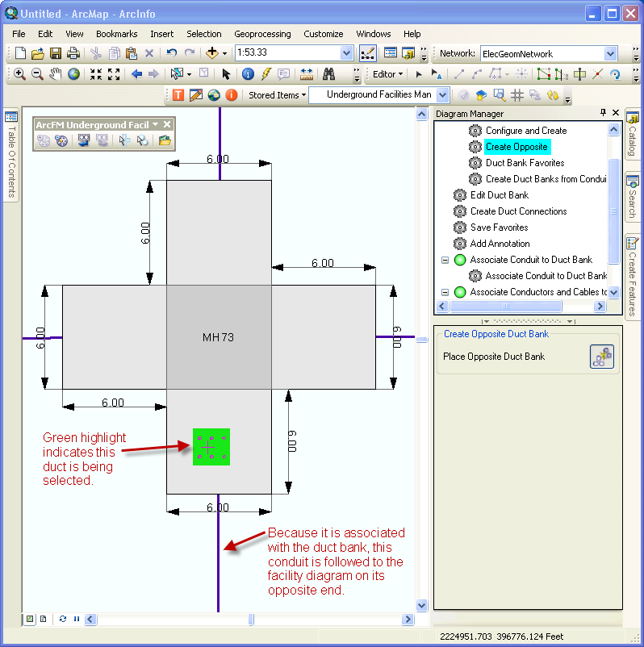The image size is (644, 647).
Task: Click the refresh icon at map bottom
Action: (x=63, y=619)
